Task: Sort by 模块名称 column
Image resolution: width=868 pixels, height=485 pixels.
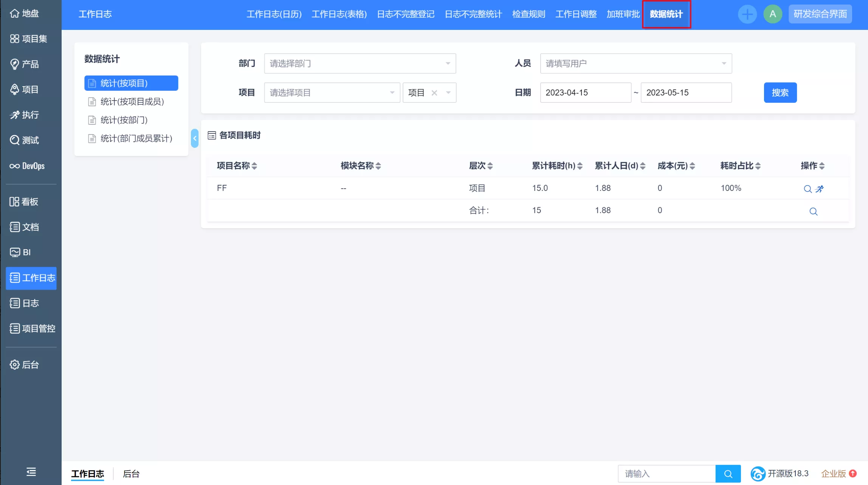Action: pyautogui.click(x=361, y=166)
